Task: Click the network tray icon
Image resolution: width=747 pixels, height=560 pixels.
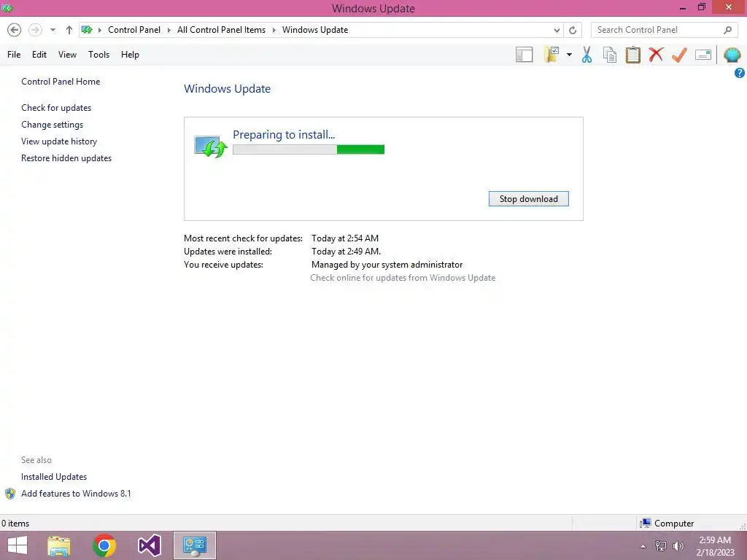Action: [661, 546]
